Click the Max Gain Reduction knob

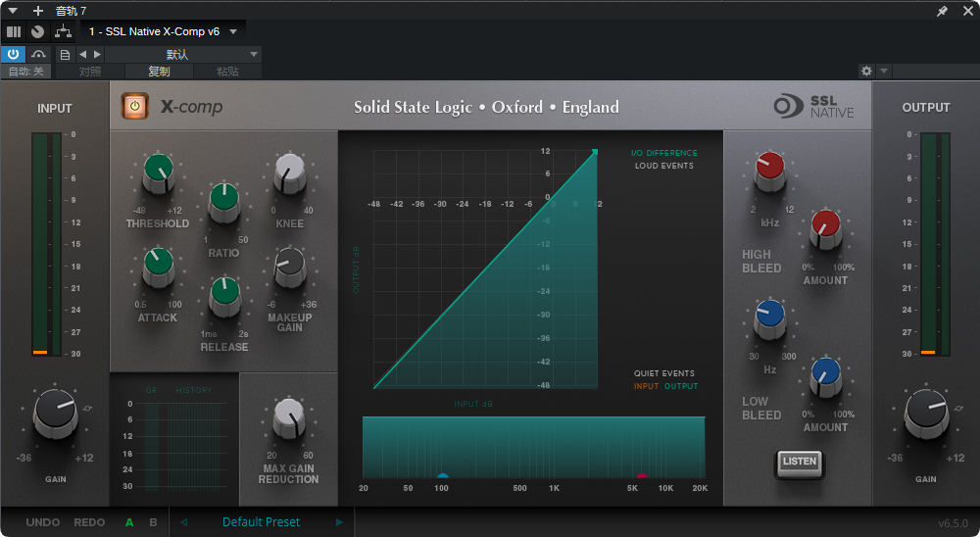click(289, 418)
